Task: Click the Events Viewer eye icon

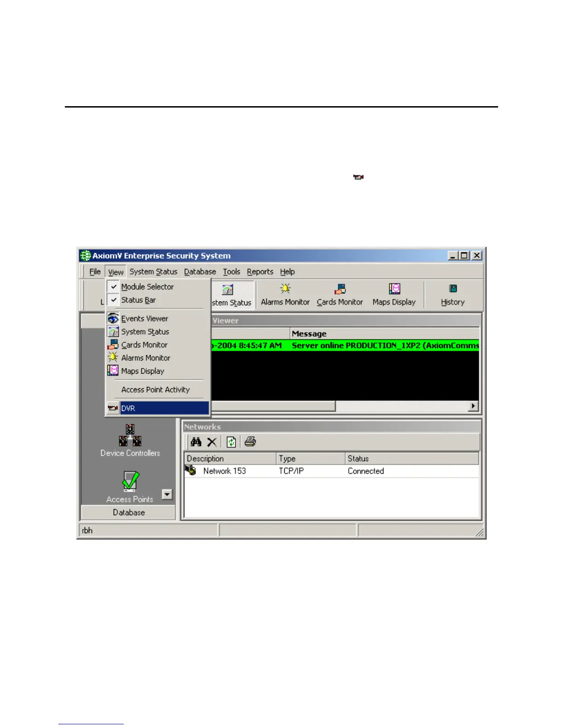Action: [113, 318]
